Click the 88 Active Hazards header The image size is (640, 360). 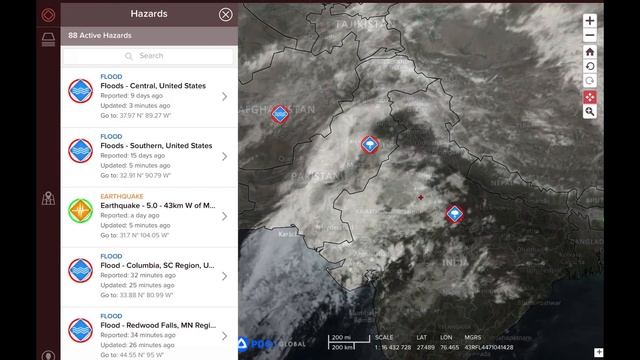coord(100,36)
